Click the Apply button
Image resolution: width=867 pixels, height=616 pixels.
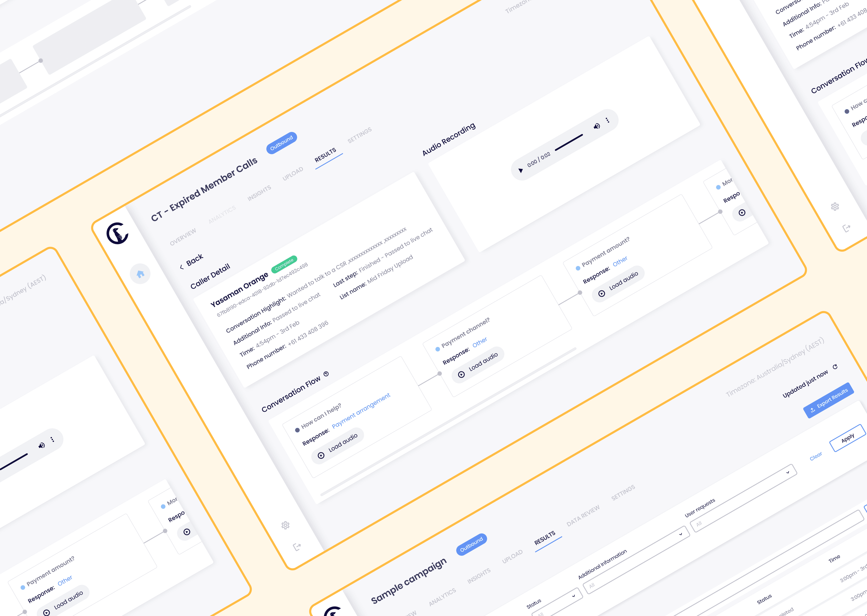pyautogui.click(x=847, y=438)
